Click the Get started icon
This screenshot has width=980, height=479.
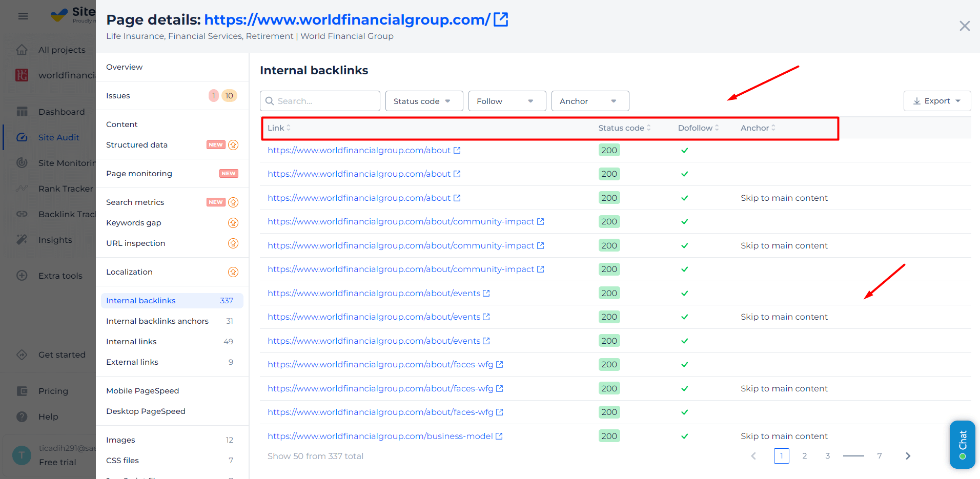click(22, 355)
